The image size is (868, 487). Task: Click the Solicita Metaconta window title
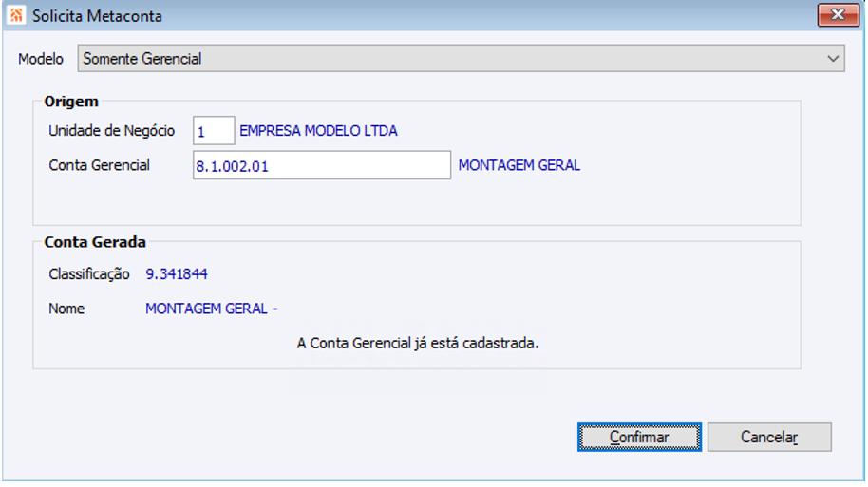(x=97, y=16)
